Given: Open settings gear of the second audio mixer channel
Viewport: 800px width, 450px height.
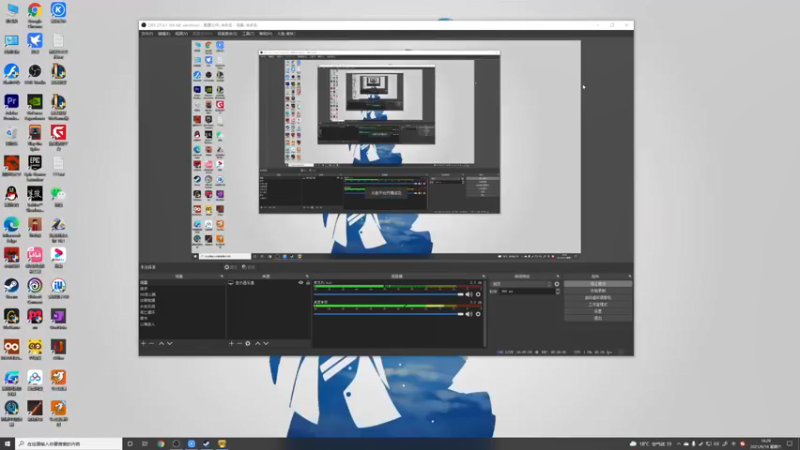Looking at the screenshot, I should click(478, 314).
